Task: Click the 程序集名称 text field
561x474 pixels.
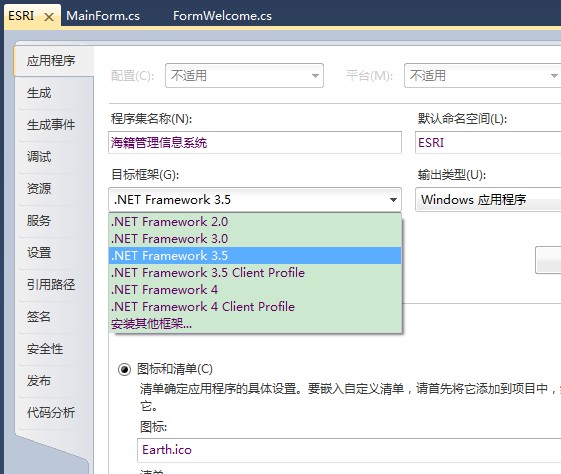Action: 255,142
